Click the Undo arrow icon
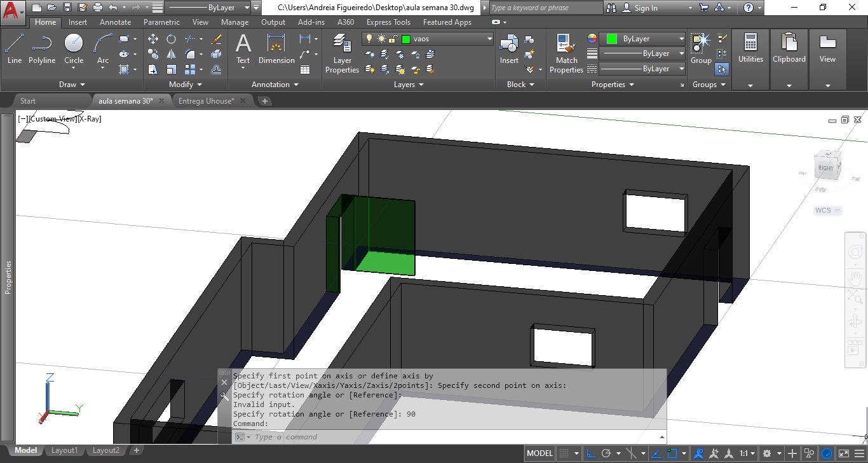This screenshot has height=463, width=868. coord(112,8)
